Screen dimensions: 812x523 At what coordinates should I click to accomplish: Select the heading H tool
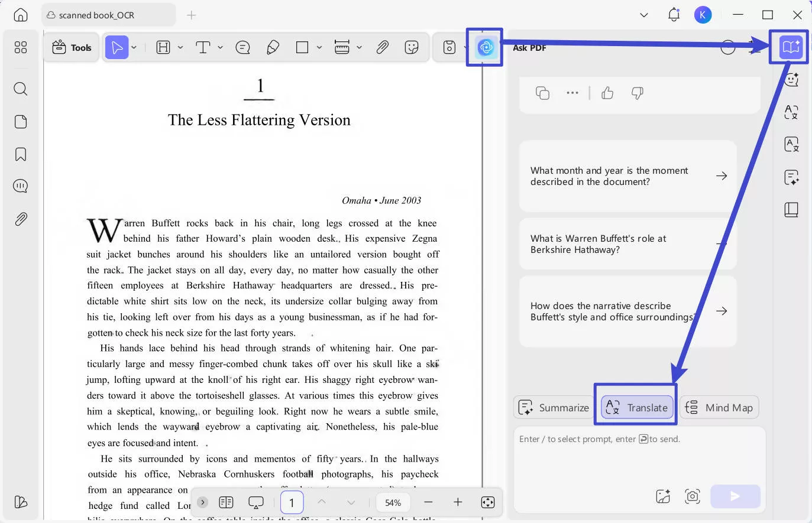[x=163, y=47]
